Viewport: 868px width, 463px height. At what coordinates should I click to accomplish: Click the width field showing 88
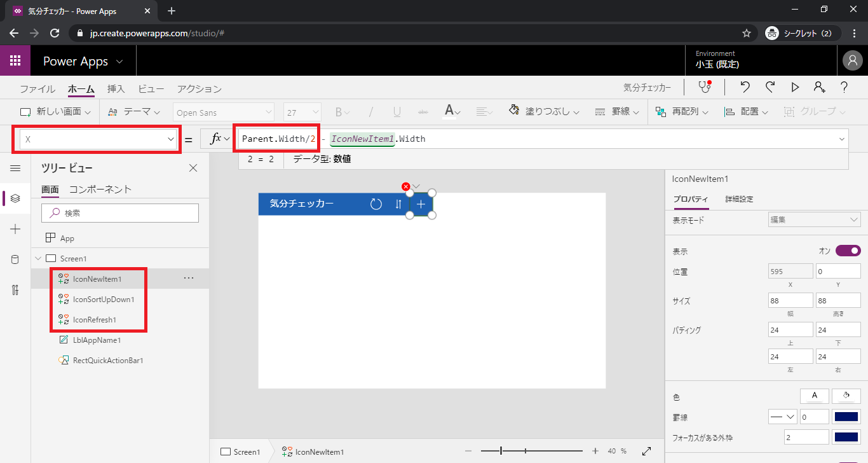[790, 301]
